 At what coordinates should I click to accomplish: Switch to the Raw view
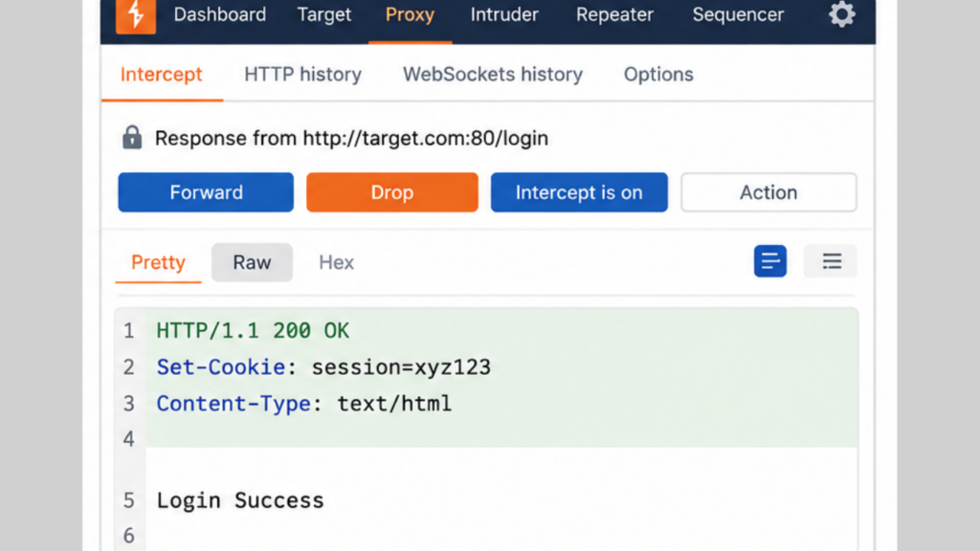252,262
